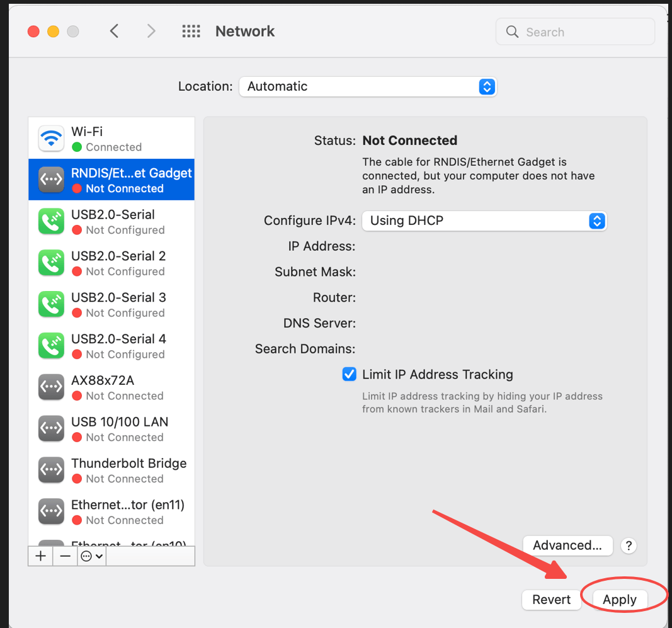Uncheck Limit IP Address Tracking
This screenshot has width=672, height=628.
[349, 374]
